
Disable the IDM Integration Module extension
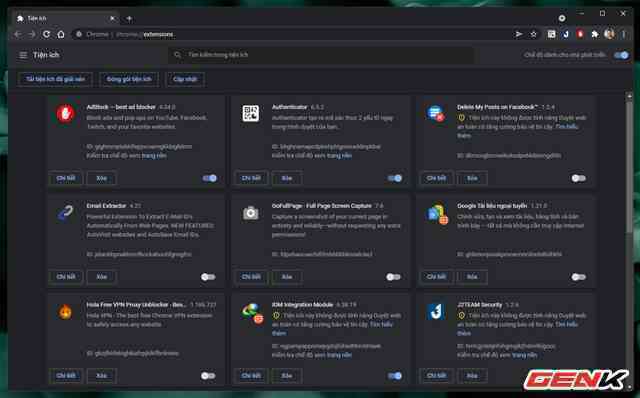pyautogui.click(x=395, y=376)
